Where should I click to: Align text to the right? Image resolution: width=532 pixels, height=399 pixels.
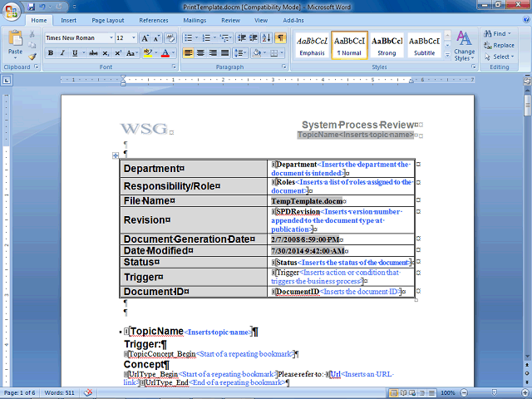[x=213, y=53]
